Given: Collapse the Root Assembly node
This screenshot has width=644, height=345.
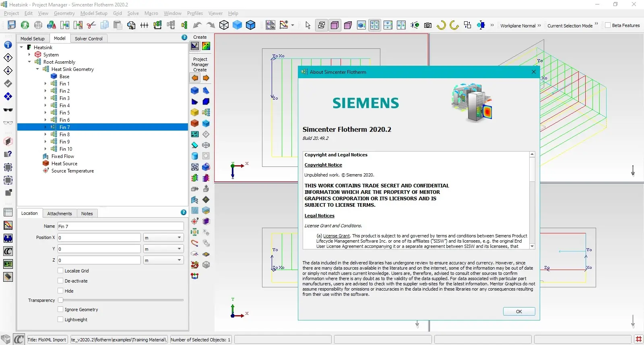Looking at the screenshot, I should [x=29, y=62].
